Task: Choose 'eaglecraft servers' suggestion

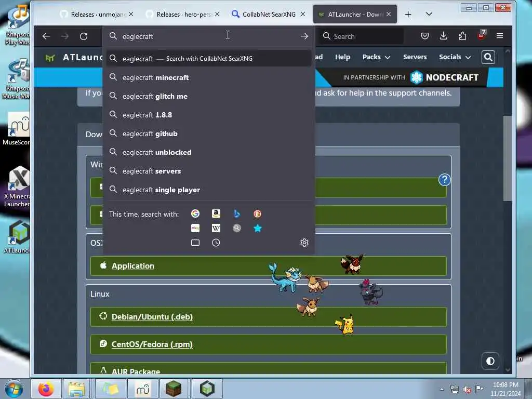Action: (209, 171)
